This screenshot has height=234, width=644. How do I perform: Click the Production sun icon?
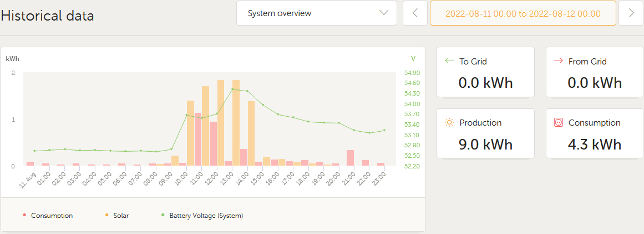pyautogui.click(x=449, y=123)
